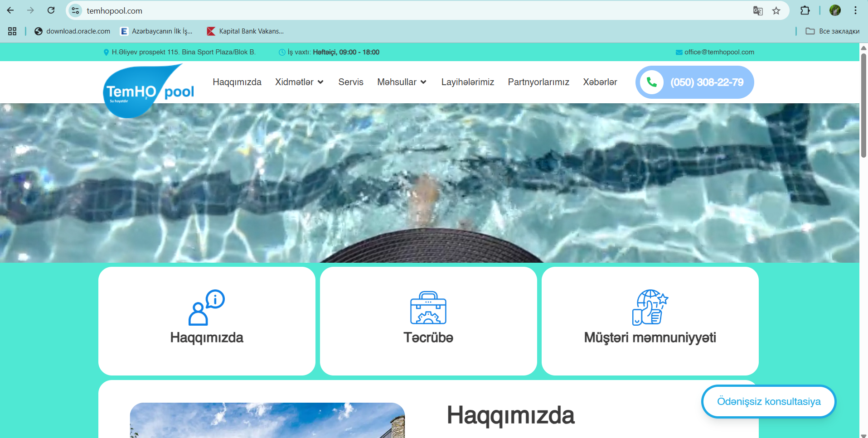868x438 pixels.
Task: Open Chrome's three-dot menu
Action: pos(855,10)
